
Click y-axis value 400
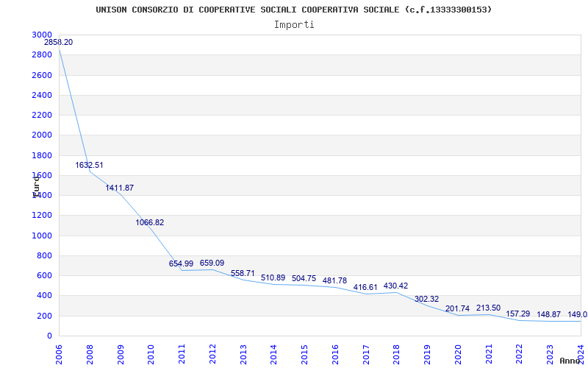(x=45, y=296)
